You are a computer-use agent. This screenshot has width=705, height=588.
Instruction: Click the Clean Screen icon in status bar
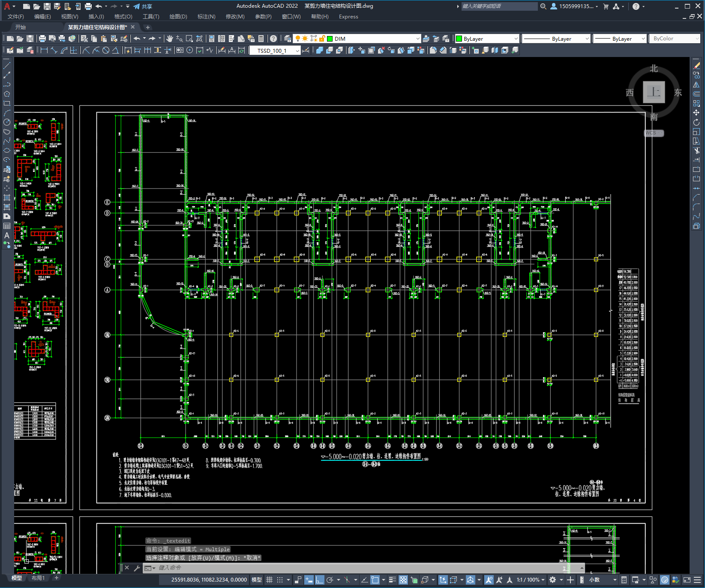click(x=687, y=580)
